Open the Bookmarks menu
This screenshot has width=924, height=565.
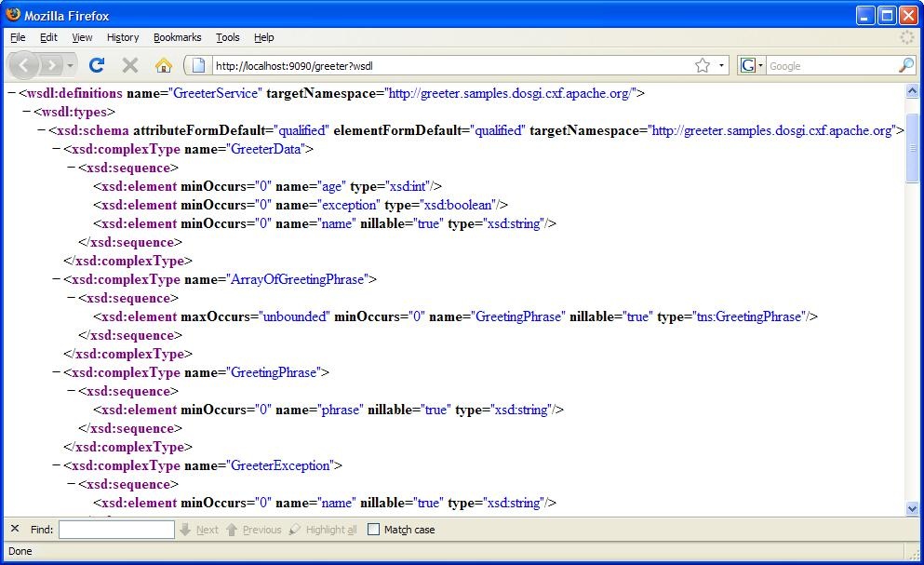click(177, 37)
